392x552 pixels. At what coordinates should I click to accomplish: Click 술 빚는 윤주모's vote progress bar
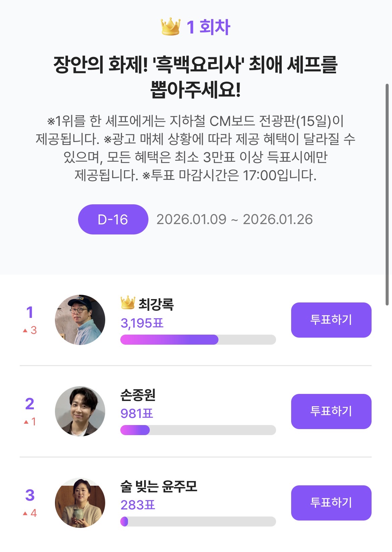pyautogui.click(x=198, y=522)
